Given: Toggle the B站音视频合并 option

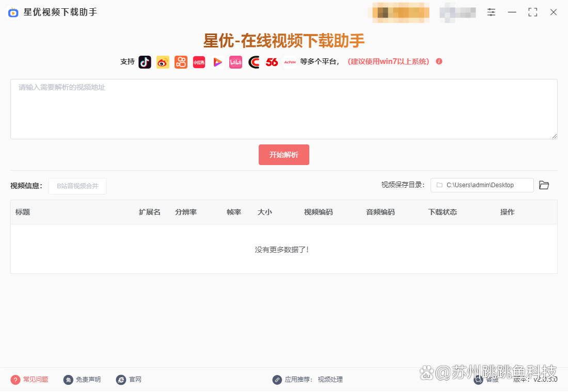Looking at the screenshot, I should 77,186.
